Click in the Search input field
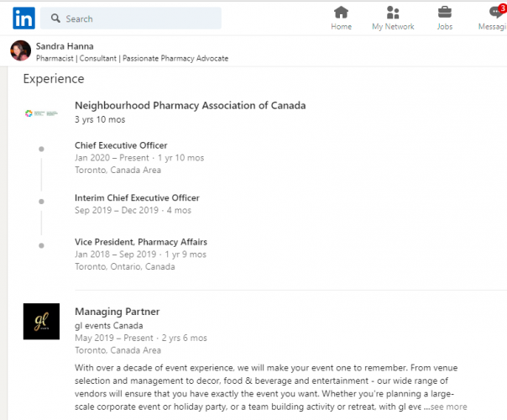507x420 pixels. (131, 18)
